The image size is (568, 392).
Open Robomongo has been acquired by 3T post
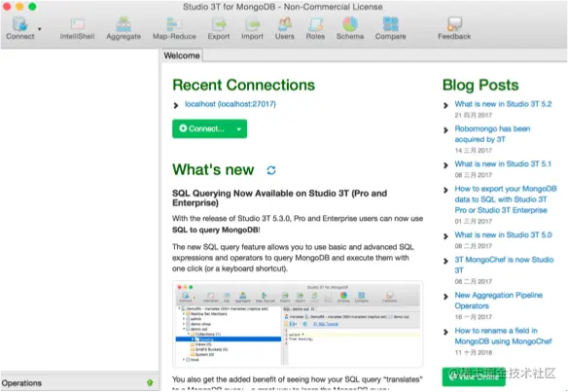[x=492, y=134]
